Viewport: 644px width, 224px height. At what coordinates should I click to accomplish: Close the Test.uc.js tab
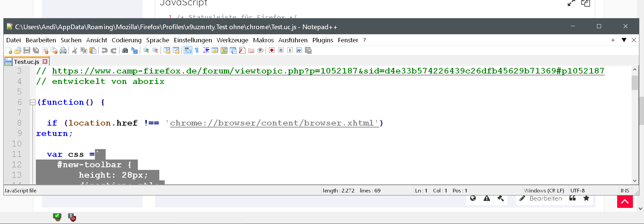point(45,61)
